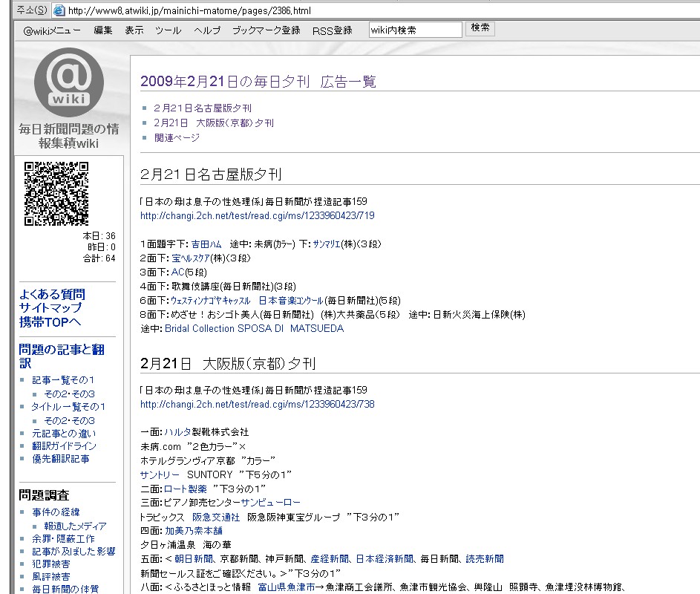Open the 記事が及ぼした影響 sidebar link
This screenshot has height=594, width=700.
[x=73, y=551]
